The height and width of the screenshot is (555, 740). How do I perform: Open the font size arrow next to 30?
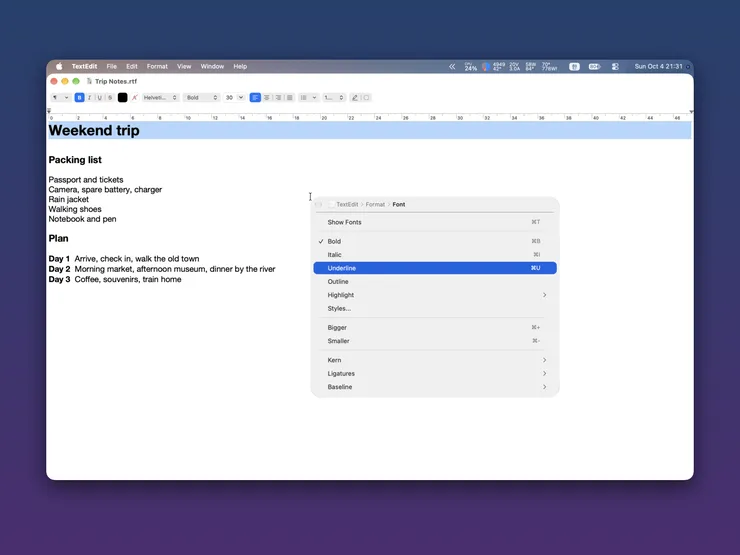(x=241, y=98)
